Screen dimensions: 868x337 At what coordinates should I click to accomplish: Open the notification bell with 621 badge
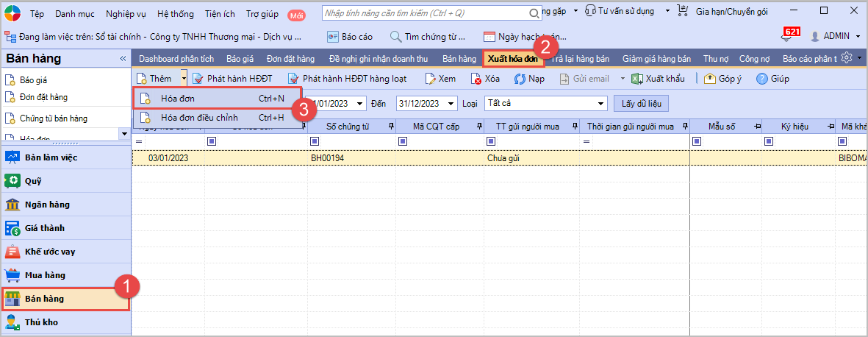[789, 36]
